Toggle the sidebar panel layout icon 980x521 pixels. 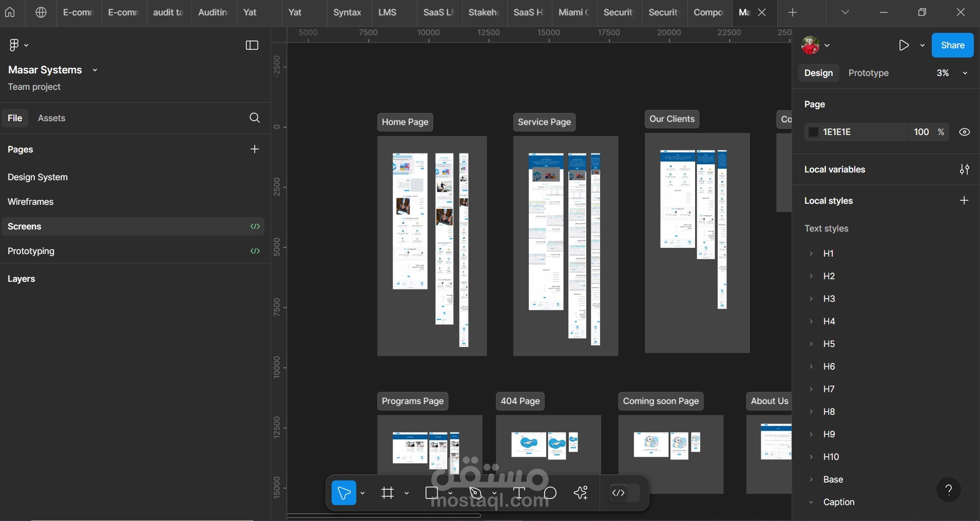(x=252, y=45)
